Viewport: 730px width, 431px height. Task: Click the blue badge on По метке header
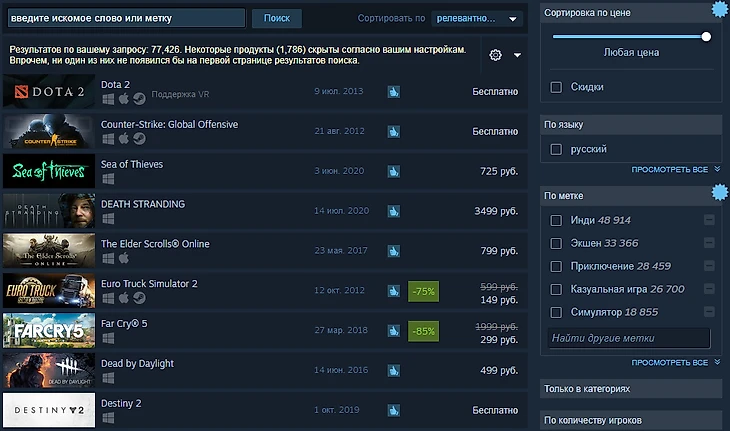coord(720,192)
